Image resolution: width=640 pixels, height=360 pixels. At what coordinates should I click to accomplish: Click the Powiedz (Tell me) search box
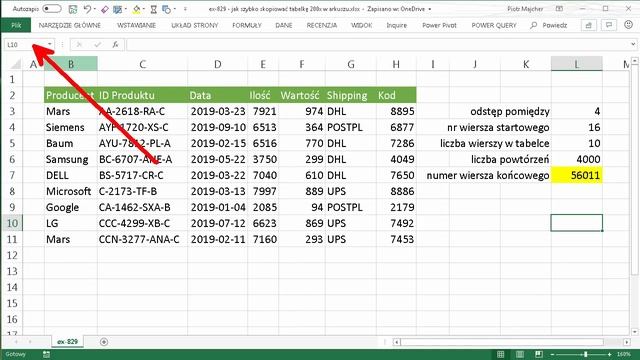coord(549,25)
